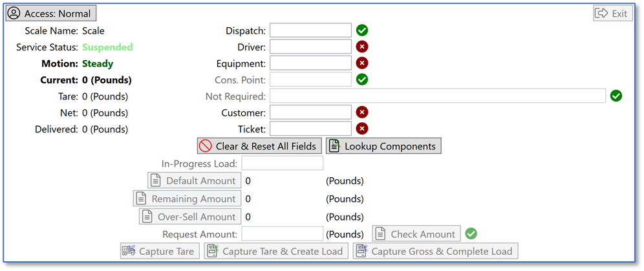Click the red X icon beside Driver
The image size is (644, 271).
(362, 47)
